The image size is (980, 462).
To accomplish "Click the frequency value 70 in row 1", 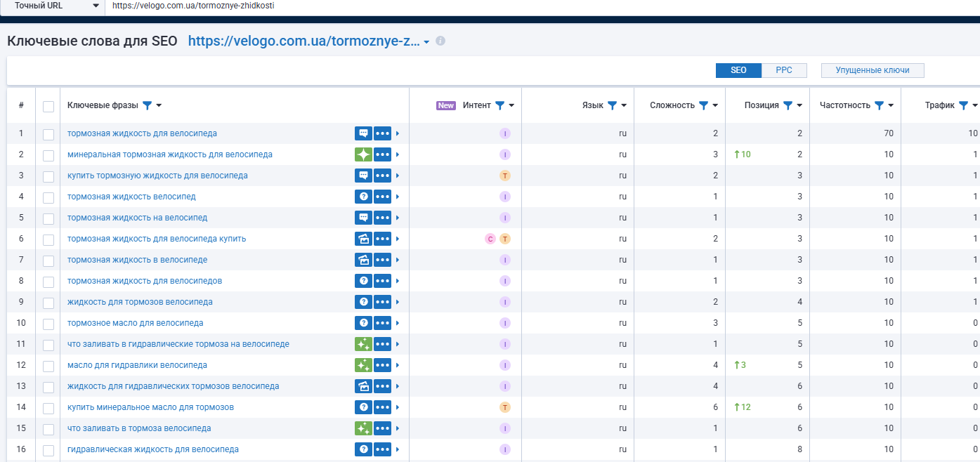I will coord(889,133).
